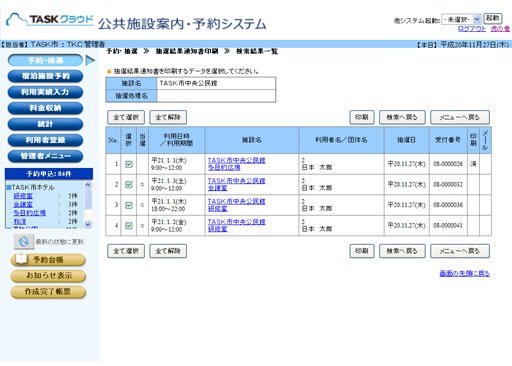Click the 利用日時/利用期間 column header
Screen dimensions: 512x366
coord(177,140)
